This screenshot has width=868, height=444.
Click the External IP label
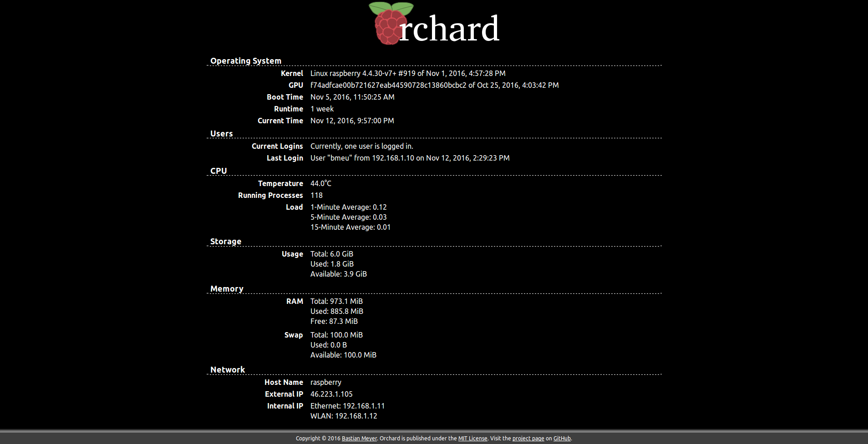click(284, 394)
